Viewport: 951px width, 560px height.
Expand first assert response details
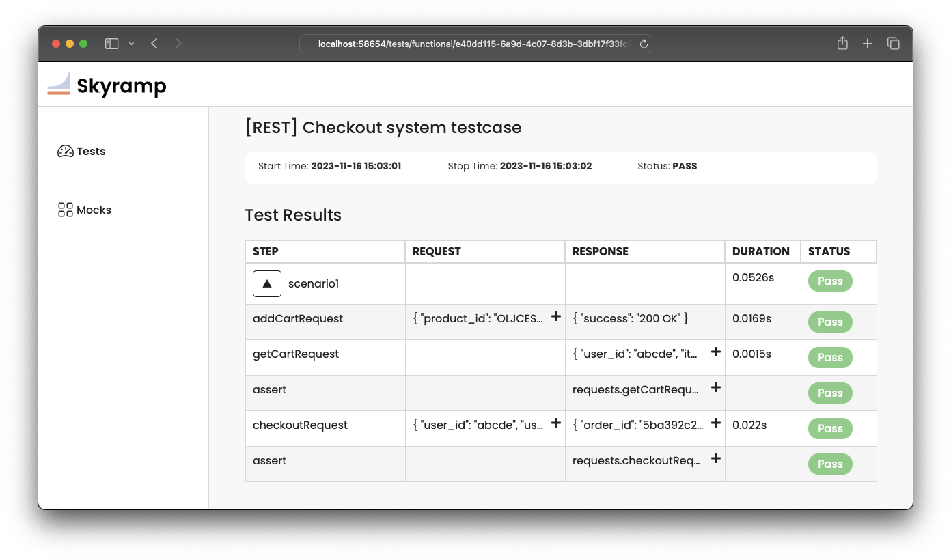[x=715, y=387]
